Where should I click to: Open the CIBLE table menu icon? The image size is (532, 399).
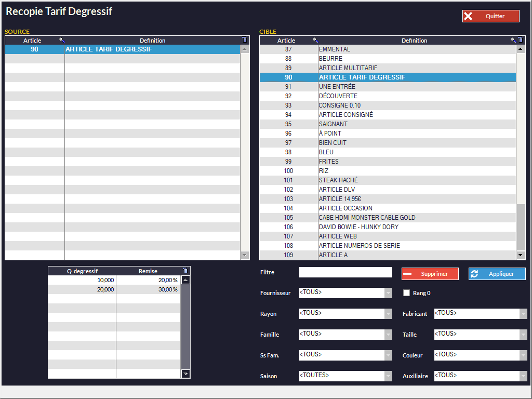tap(520, 40)
